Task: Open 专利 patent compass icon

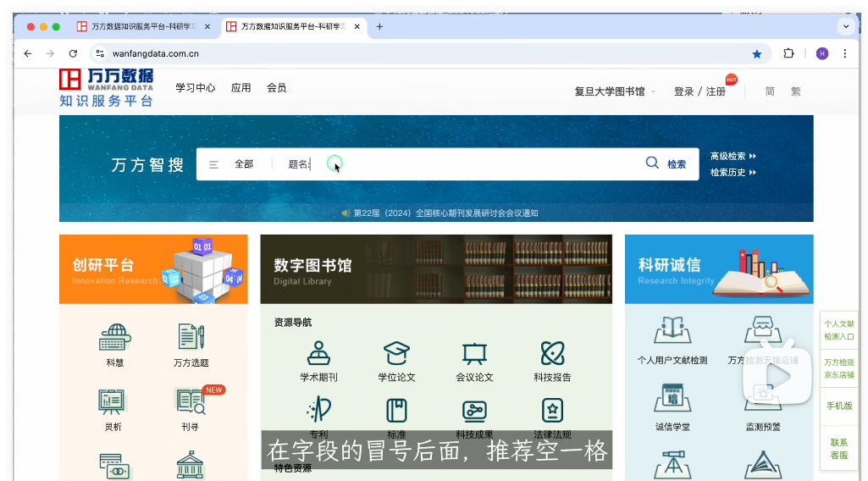Action: 319,410
